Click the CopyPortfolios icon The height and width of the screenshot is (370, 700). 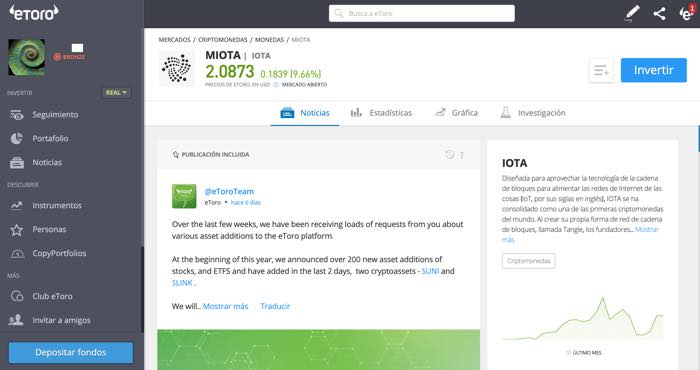[17, 254]
